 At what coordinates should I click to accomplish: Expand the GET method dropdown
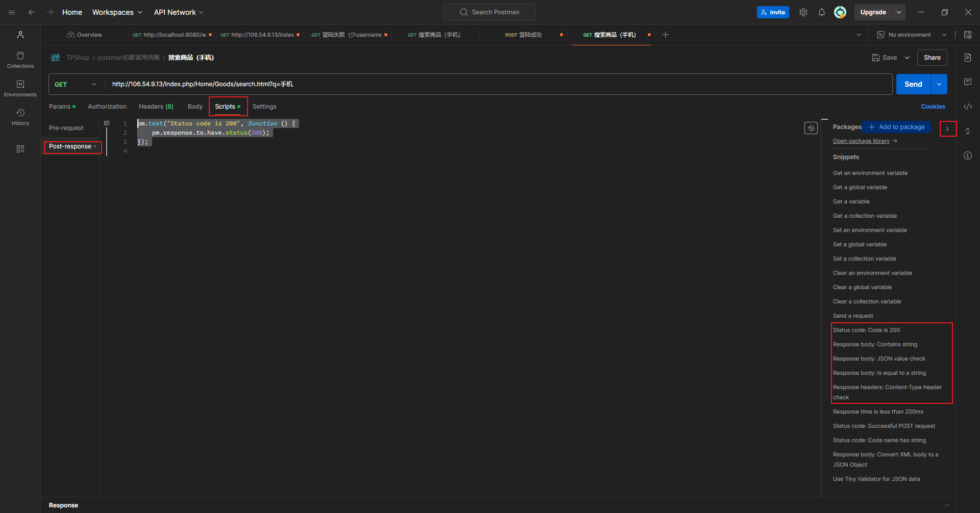(76, 84)
